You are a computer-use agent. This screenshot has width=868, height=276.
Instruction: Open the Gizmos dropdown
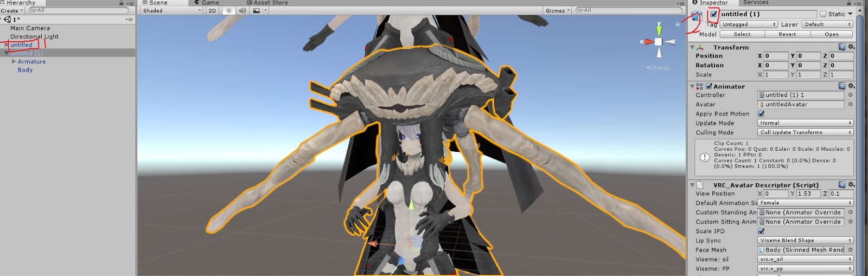pyautogui.click(x=557, y=10)
